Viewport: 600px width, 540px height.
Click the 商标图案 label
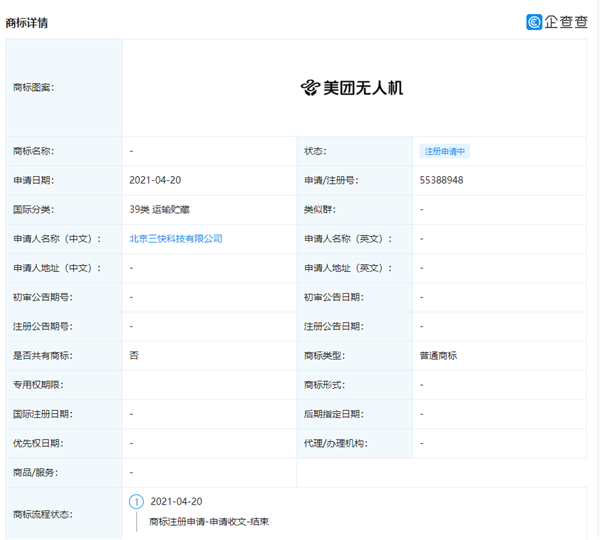click(x=34, y=88)
